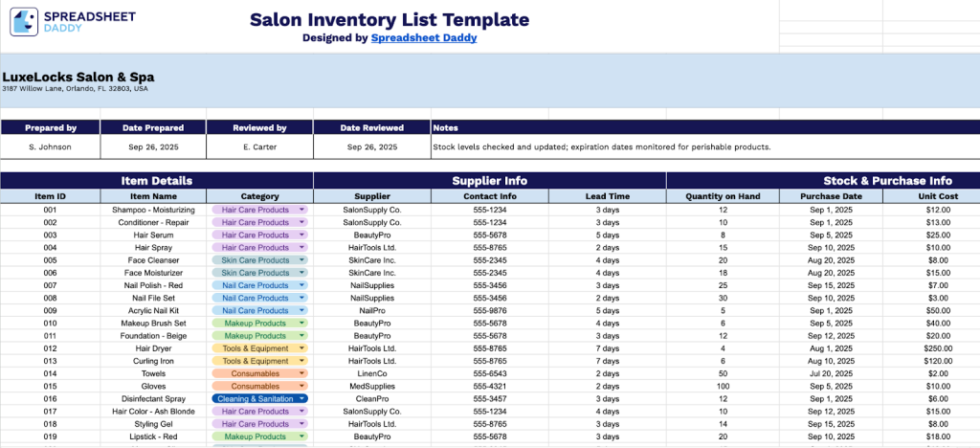The width and height of the screenshot is (980, 448).
Task: Select the Quantity on Hand column header
Action: pos(723,196)
